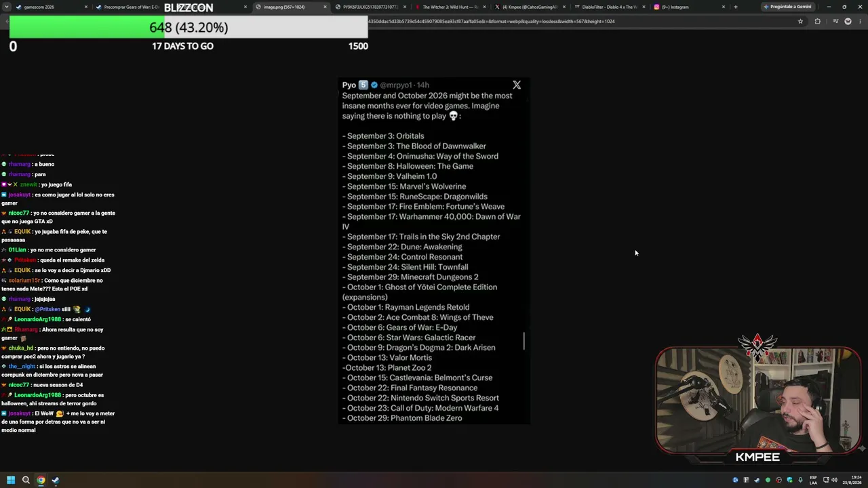Viewport: 868px width, 488px height.
Task: Open the PY9K8P3JLXG5 tab
Action: point(370,7)
